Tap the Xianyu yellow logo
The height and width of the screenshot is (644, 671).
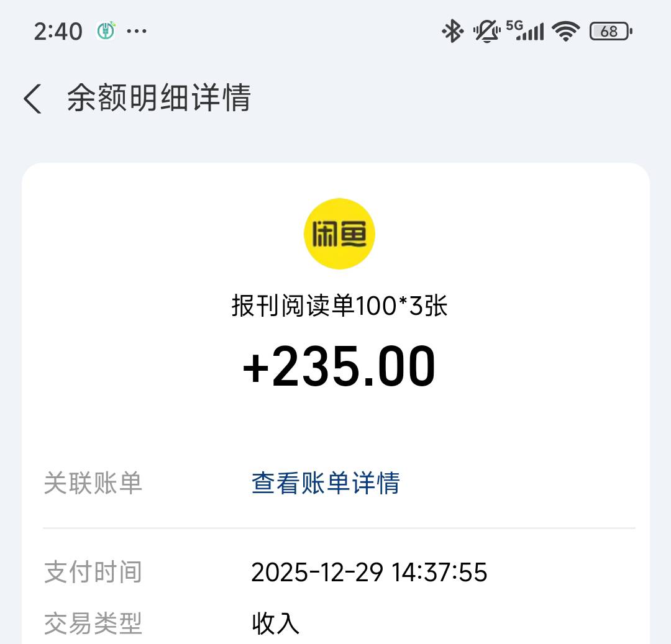(x=339, y=234)
